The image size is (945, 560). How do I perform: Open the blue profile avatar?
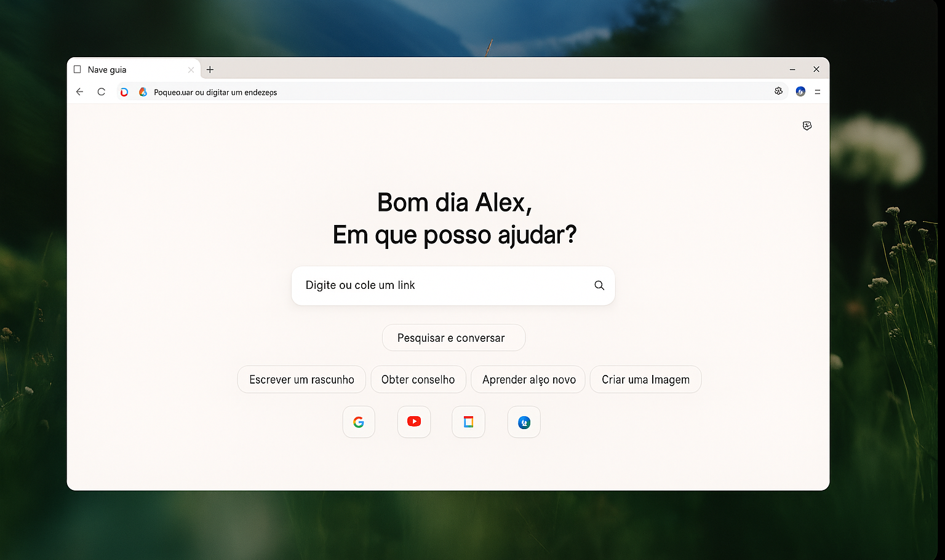click(800, 92)
